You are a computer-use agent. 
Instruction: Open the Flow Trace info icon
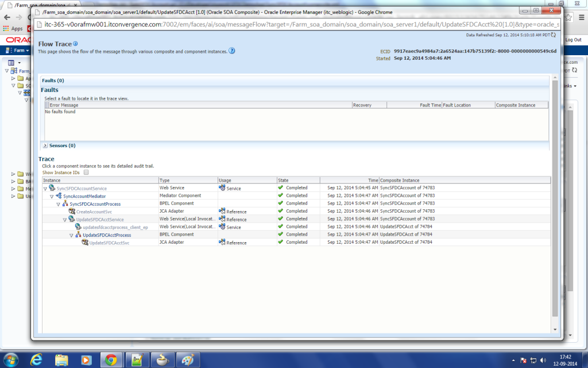coord(75,44)
